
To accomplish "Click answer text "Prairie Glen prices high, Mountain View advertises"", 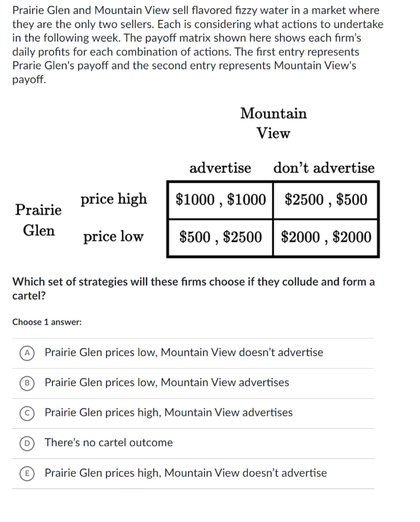I will click(x=168, y=413).
